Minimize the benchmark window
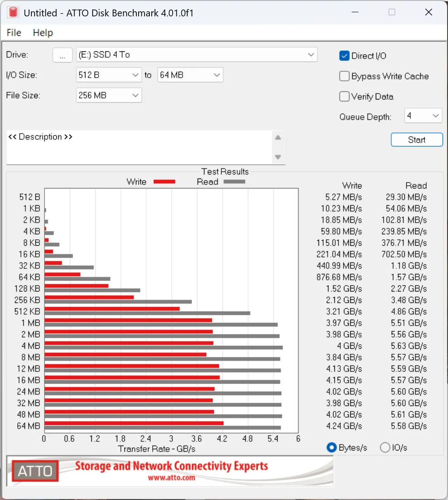 355,13
